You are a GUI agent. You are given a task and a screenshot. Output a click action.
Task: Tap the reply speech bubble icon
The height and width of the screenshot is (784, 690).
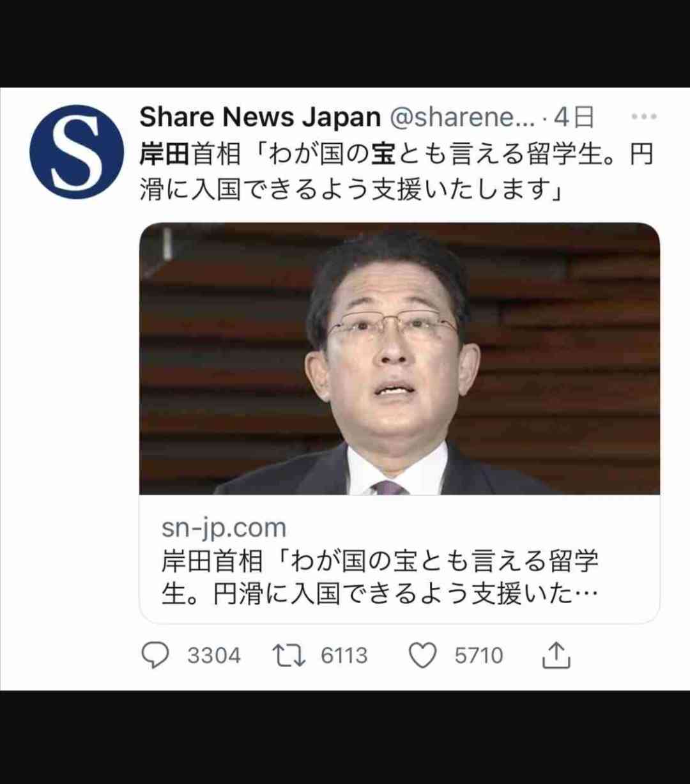click(155, 655)
